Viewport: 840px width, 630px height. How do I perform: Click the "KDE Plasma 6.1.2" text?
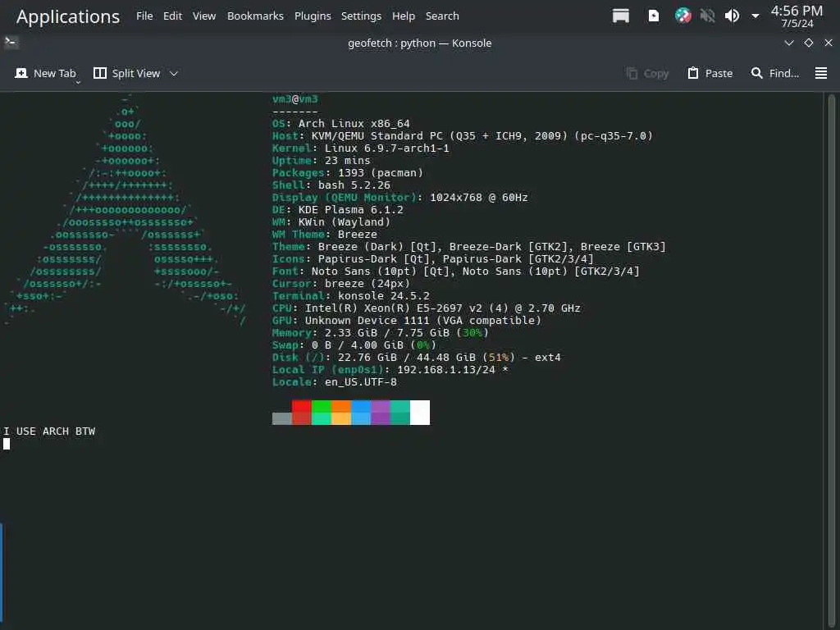tap(351, 210)
